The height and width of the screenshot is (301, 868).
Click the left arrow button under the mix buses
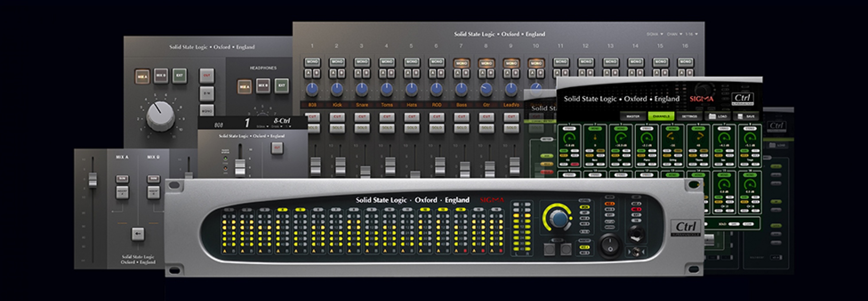138,234
